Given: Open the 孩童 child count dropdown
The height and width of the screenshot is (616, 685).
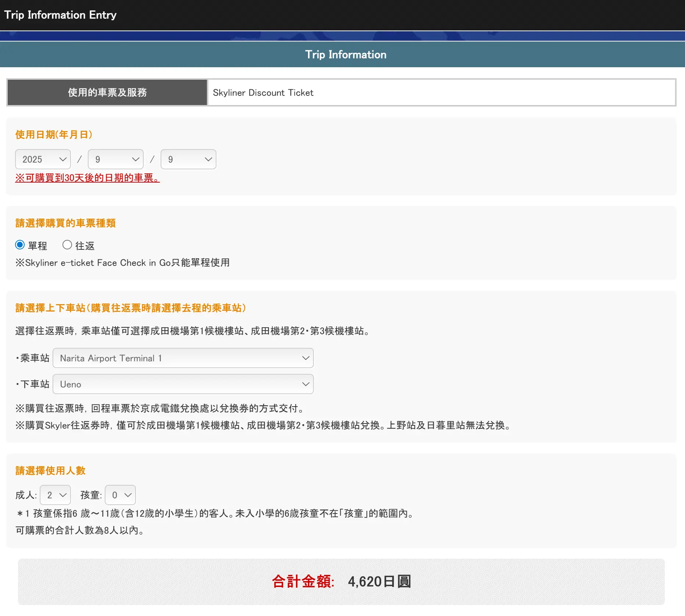Looking at the screenshot, I should [x=120, y=495].
